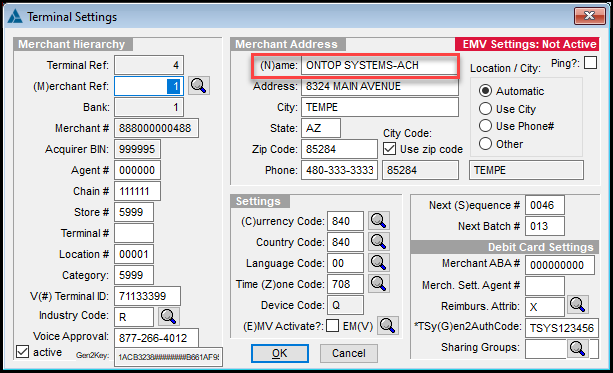Click the merchant Name input field
613x373 pixels.
pyautogui.click(x=379, y=65)
